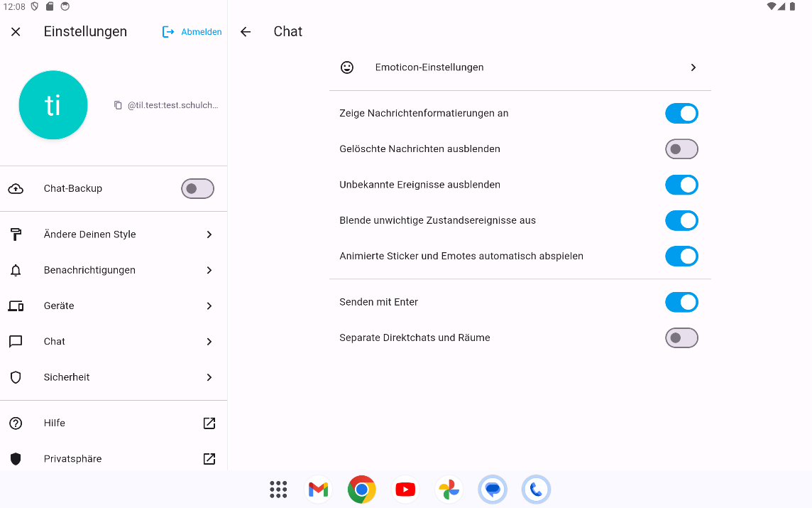This screenshot has height=508, width=812.
Task: Click chevron next to Benachrichtigungen
Action: pyautogui.click(x=209, y=270)
